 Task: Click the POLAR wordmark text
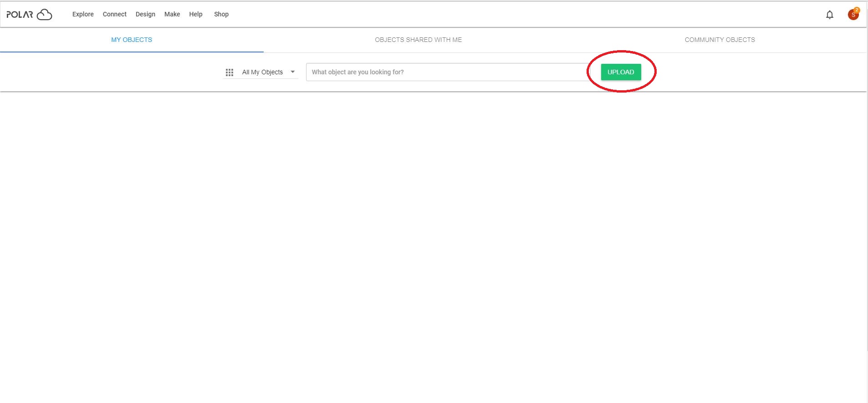tap(20, 15)
